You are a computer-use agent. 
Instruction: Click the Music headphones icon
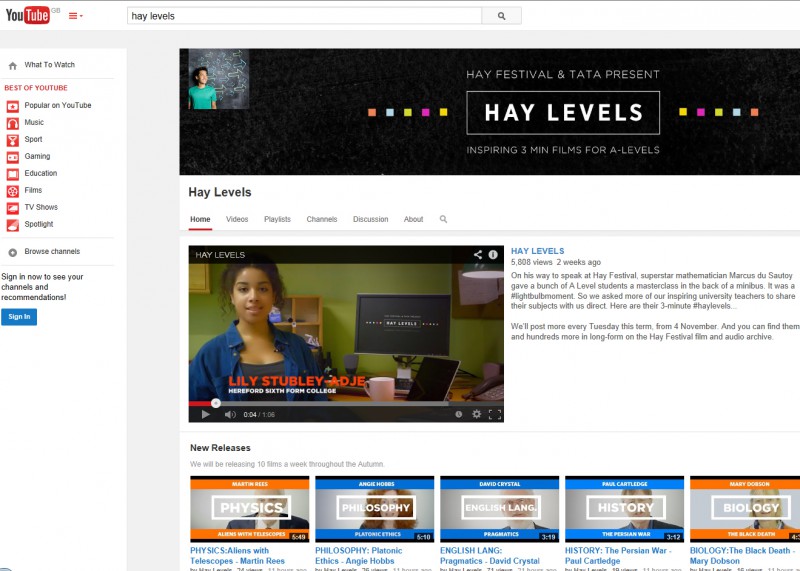tap(13, 123)
